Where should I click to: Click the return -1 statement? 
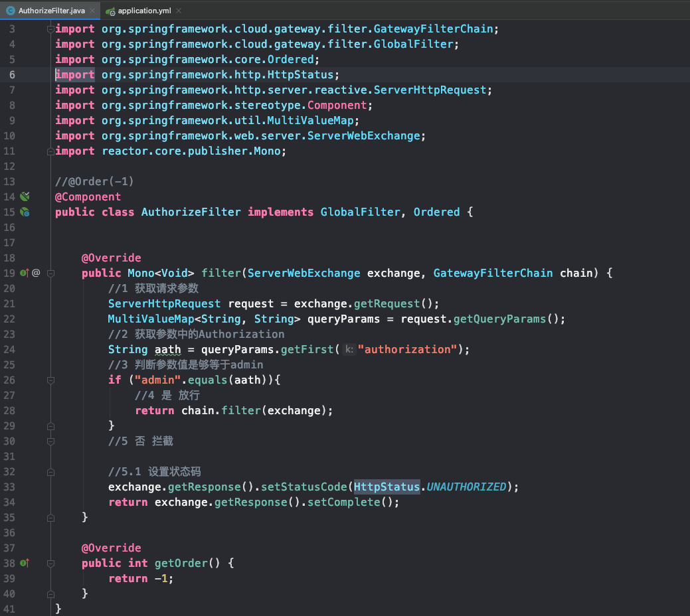[x=141, y=579]
